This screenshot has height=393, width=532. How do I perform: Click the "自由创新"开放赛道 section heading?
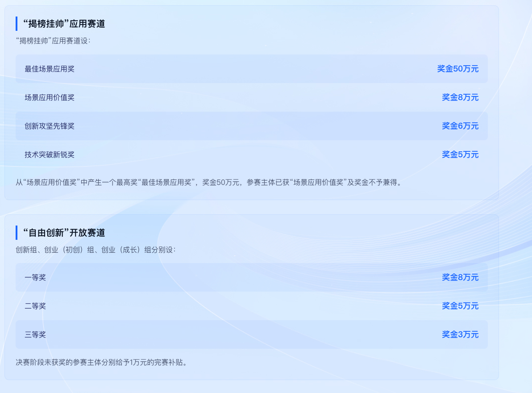64,233
